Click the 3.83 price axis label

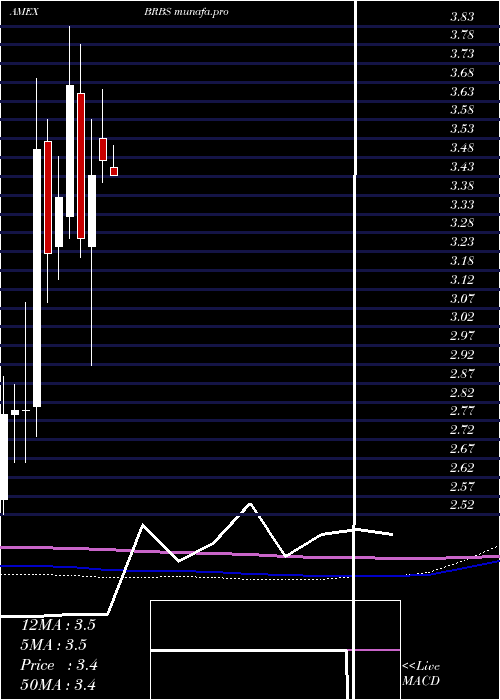(462, 17)
